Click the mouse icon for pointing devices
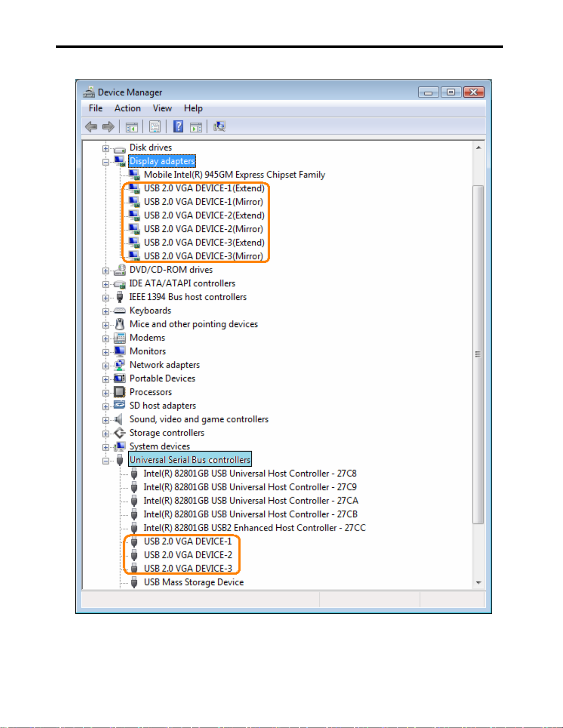The width and height of the screenshot is (563, 728). [x=119, y=324]
